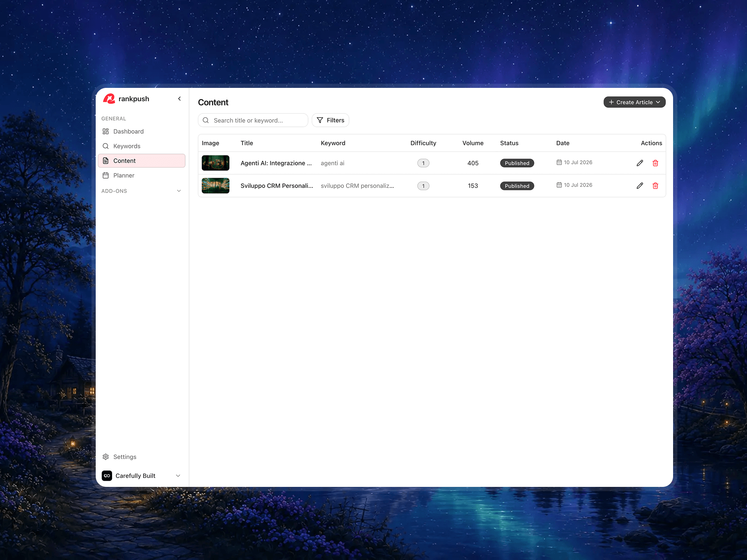This screenshot has width=747, height=560.
Task: Open the Carefully Built workspace switcher
Action: 142,476
